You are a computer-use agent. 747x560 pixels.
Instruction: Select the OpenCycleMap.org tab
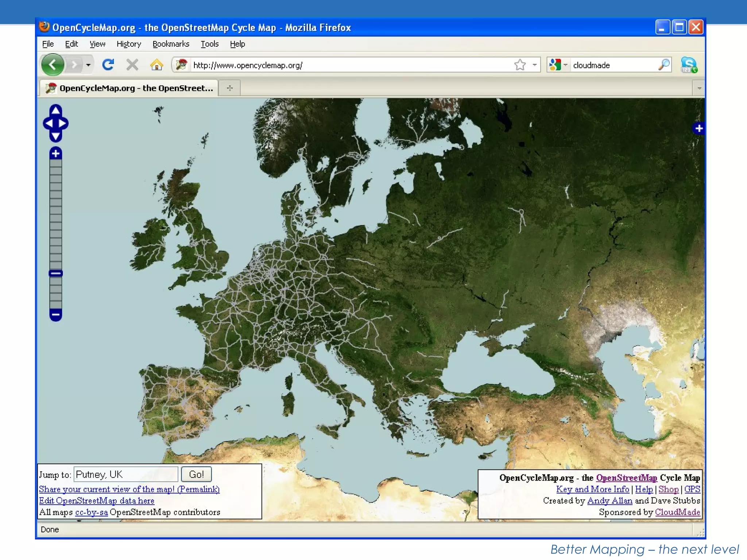tap(129, 88)
